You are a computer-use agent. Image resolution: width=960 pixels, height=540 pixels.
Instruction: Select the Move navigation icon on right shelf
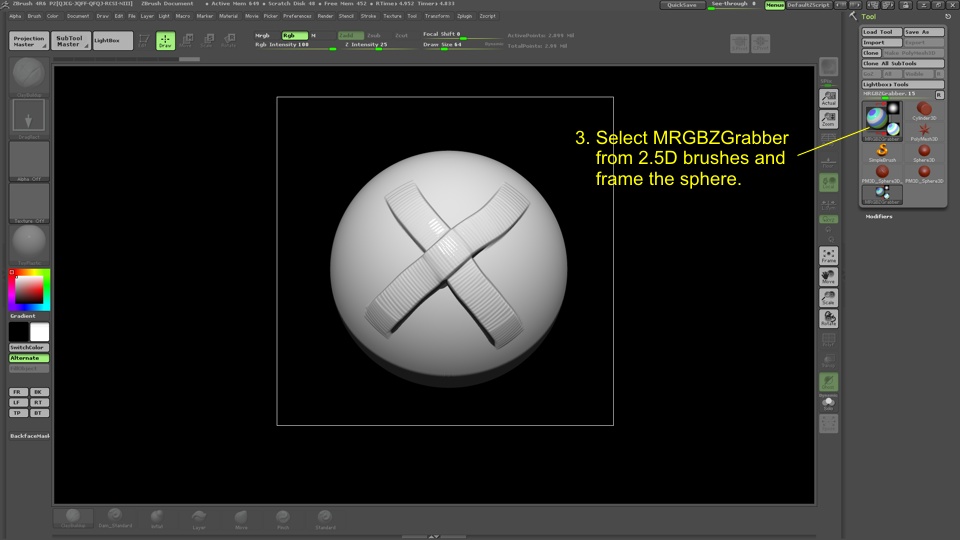click(828, 277)
